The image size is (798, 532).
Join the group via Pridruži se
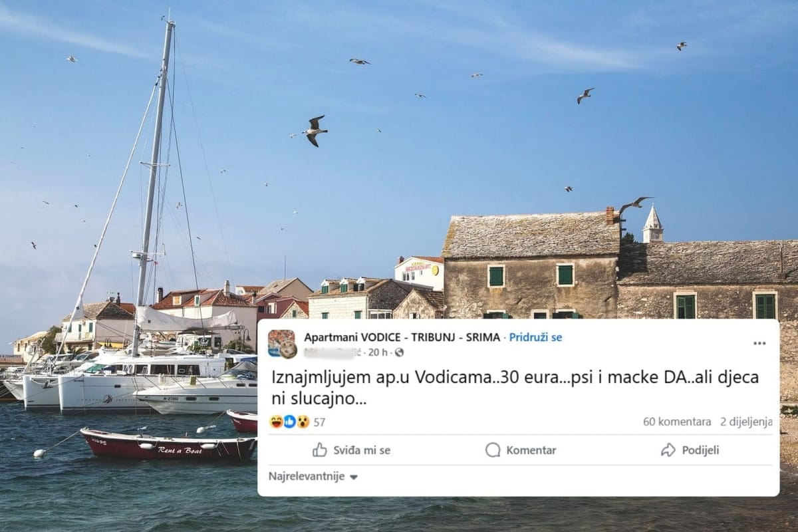[x=535, y=337]
